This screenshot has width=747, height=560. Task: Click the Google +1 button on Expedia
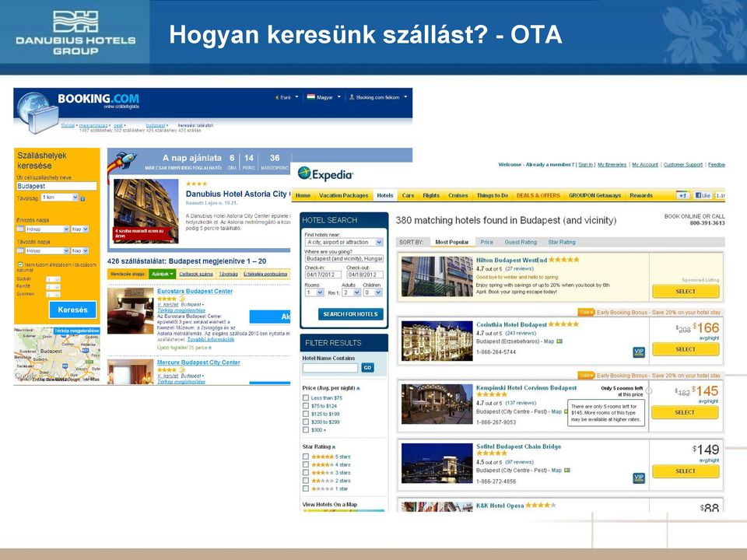point(682,195)
